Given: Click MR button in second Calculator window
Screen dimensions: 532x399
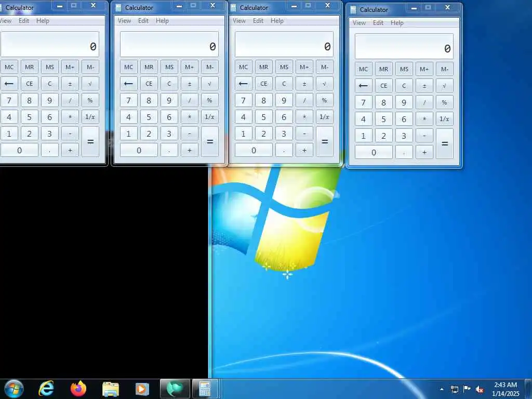Looking at the screenshot, I should pos(149,67).
